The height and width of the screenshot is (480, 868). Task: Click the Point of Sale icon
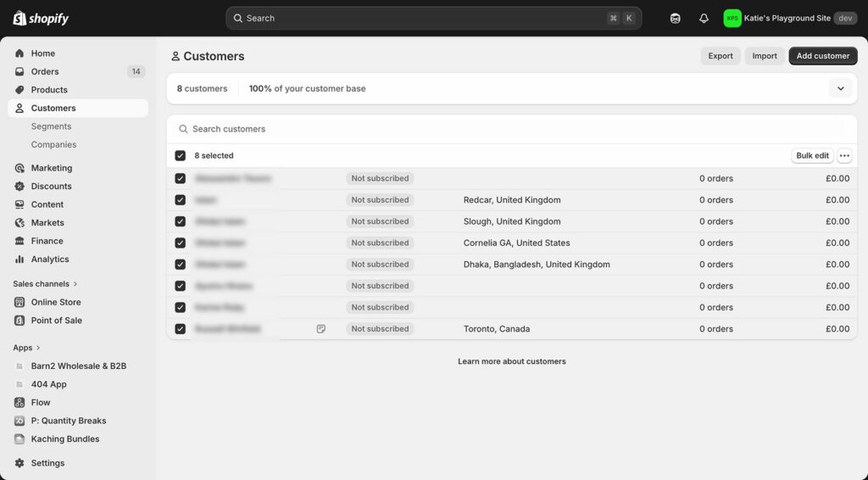point(19,320)
